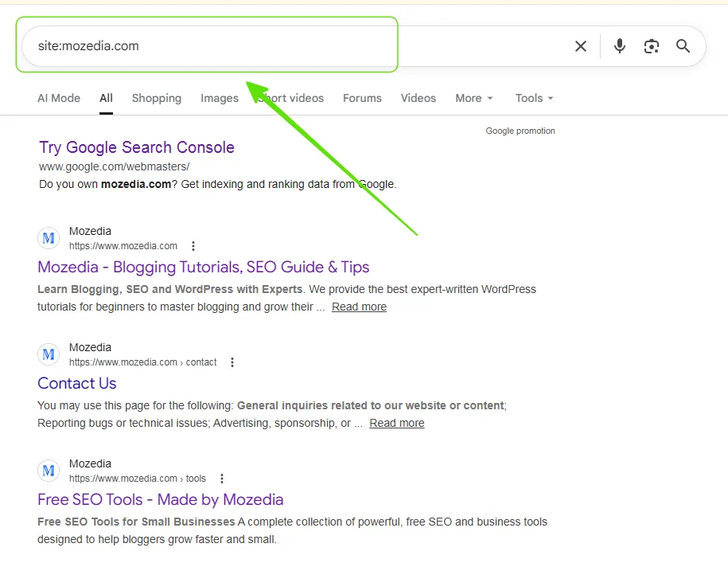The height and width of the screenshot is (563, 728).
Task: Clear the search box with the X icon
Action: coord(580,46)
